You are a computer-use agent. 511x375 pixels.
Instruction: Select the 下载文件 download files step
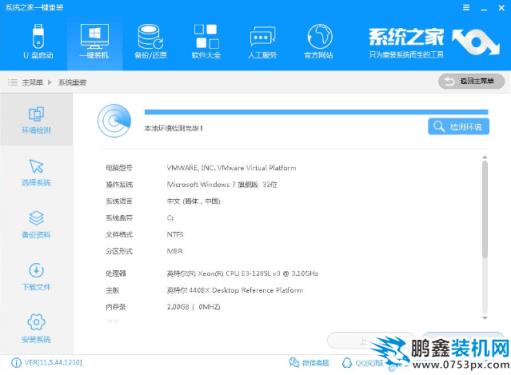(36, 277)
